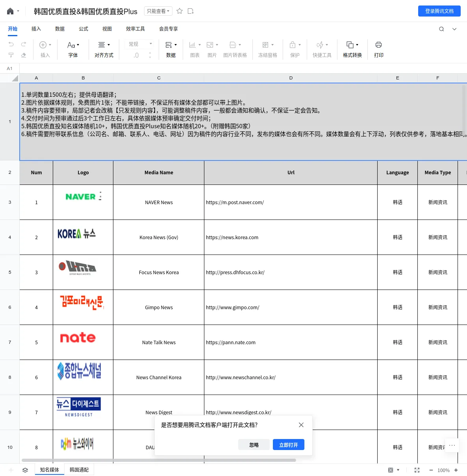467x476 pixels.
Task: Click the horizontal scrollbar at the bottom
Action: 159,460
